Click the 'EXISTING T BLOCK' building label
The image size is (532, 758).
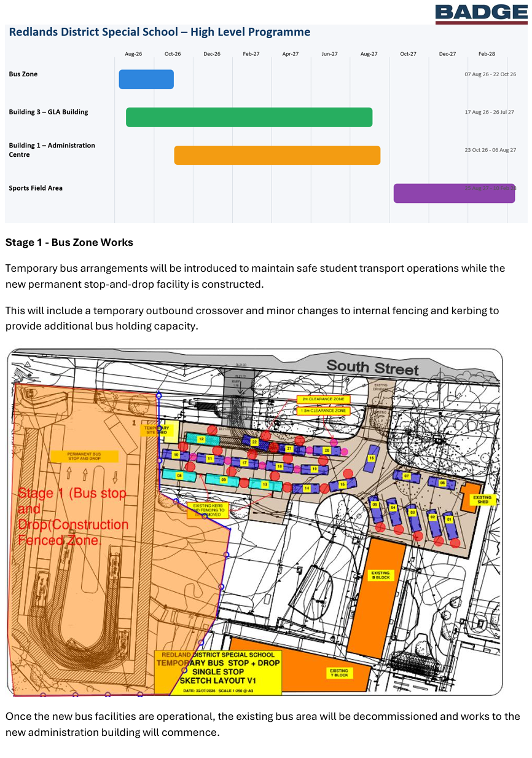click(x=339, y=673)
